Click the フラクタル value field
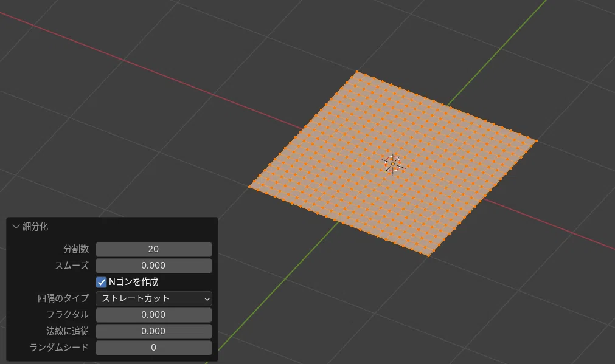The image size is (615, 364). click(154, 315)
